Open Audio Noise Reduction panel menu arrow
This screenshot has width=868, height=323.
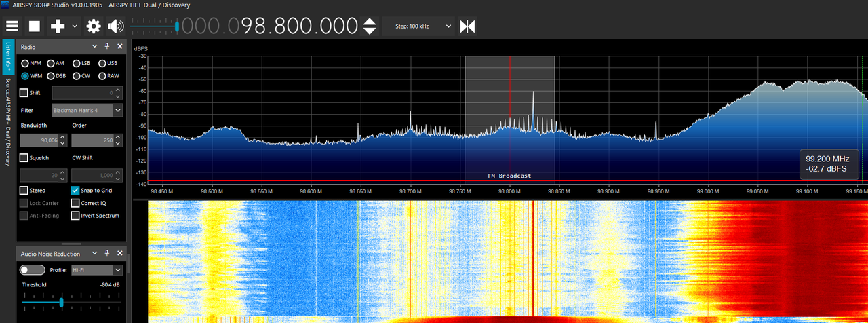[x=94, y=253]
